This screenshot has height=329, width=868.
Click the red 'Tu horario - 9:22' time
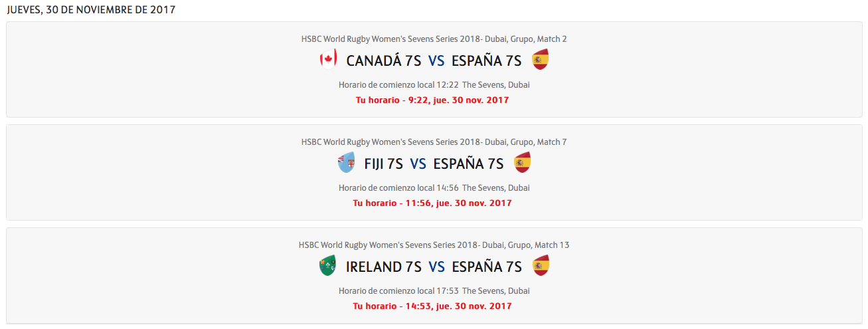point(432,100)
